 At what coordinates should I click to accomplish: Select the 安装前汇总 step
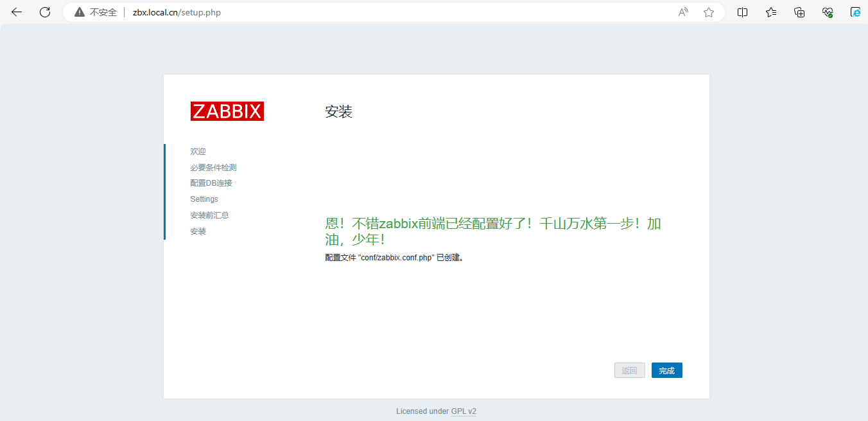[209, 215]
